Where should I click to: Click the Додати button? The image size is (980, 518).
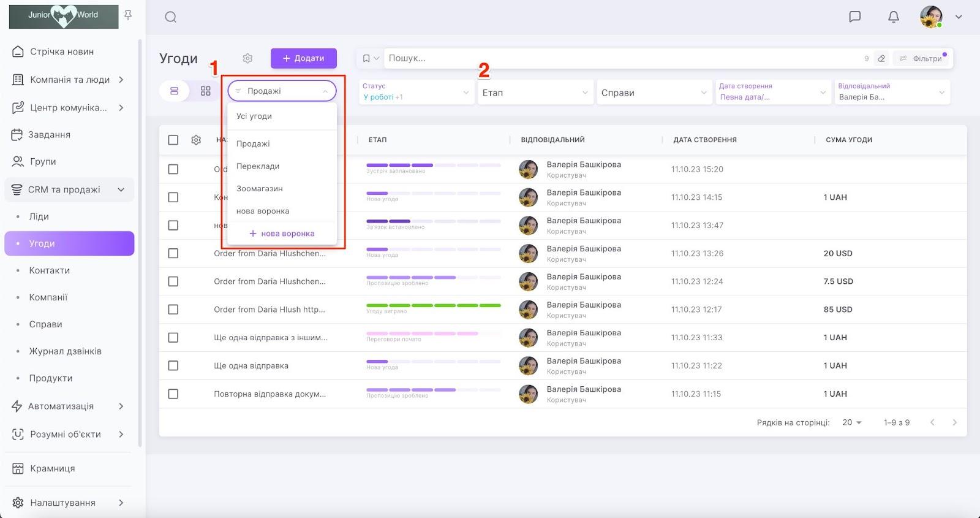tap(304, 58)
